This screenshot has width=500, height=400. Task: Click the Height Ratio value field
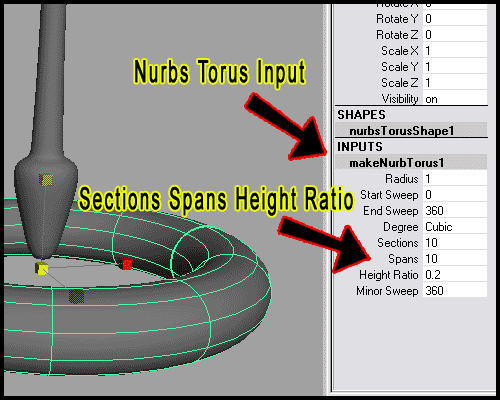(x=455, y=275)
